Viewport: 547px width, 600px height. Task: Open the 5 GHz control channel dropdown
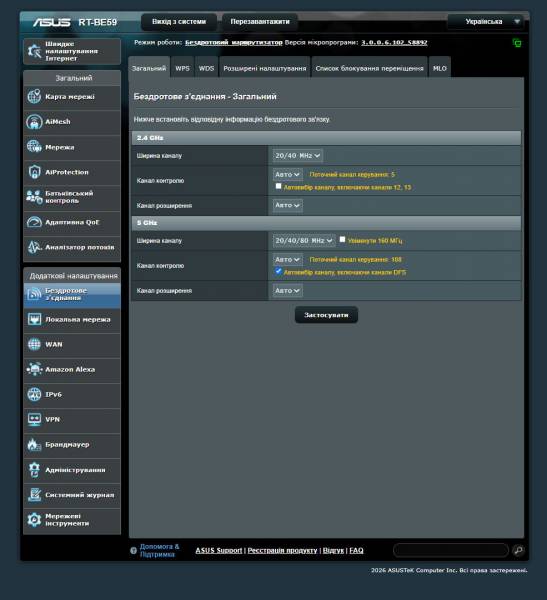click(287, 260)
